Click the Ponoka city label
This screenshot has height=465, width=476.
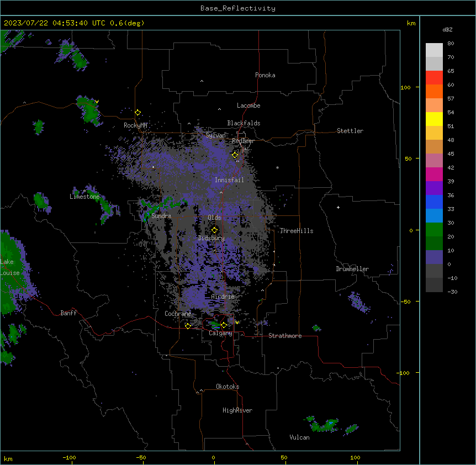(265, 75)
